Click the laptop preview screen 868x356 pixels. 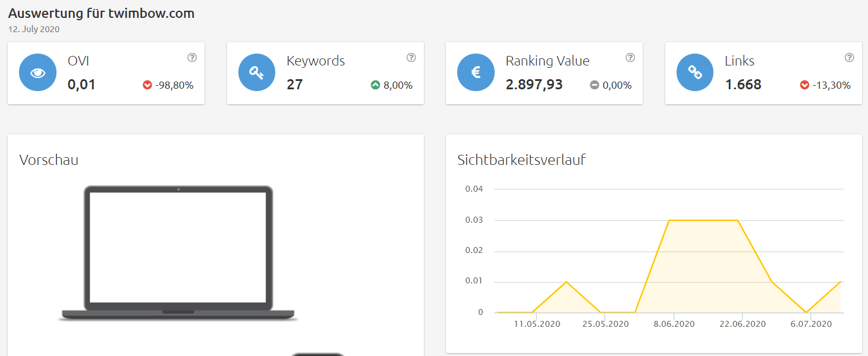click(178, 247)
